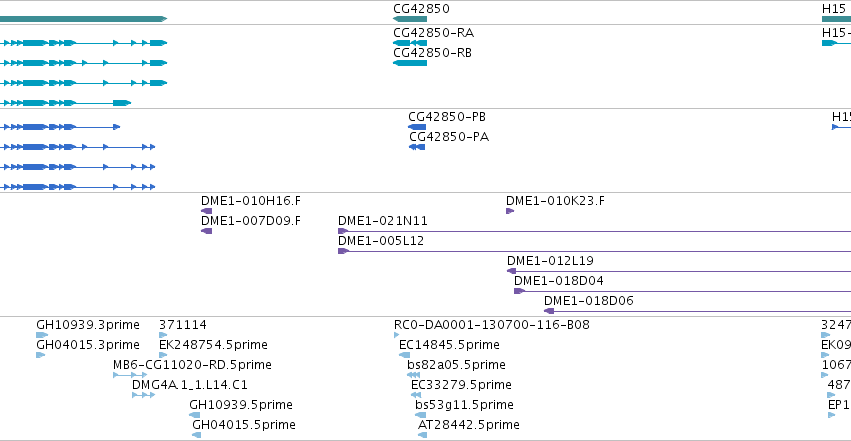Select the CG42850-RB transcript bar
Viewport: 851px width, 441px height.
pos(410,63)
